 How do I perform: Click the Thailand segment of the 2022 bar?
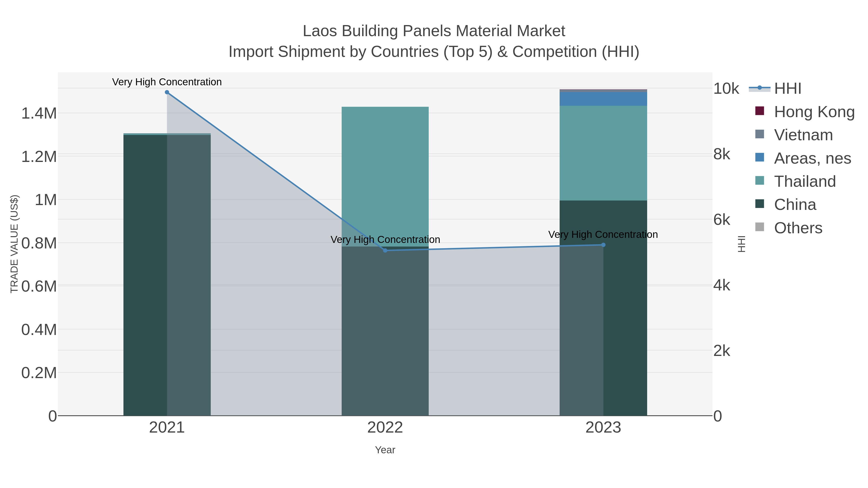(385, 176)
